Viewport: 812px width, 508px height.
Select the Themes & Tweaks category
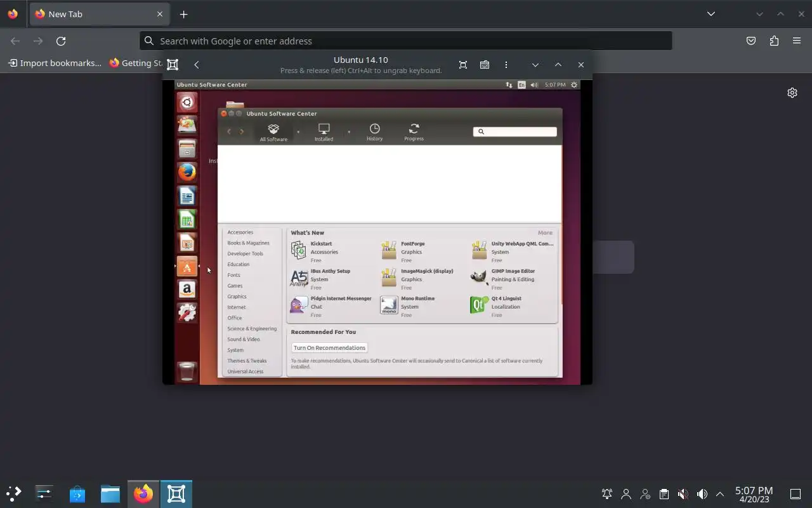coord(247,361)
